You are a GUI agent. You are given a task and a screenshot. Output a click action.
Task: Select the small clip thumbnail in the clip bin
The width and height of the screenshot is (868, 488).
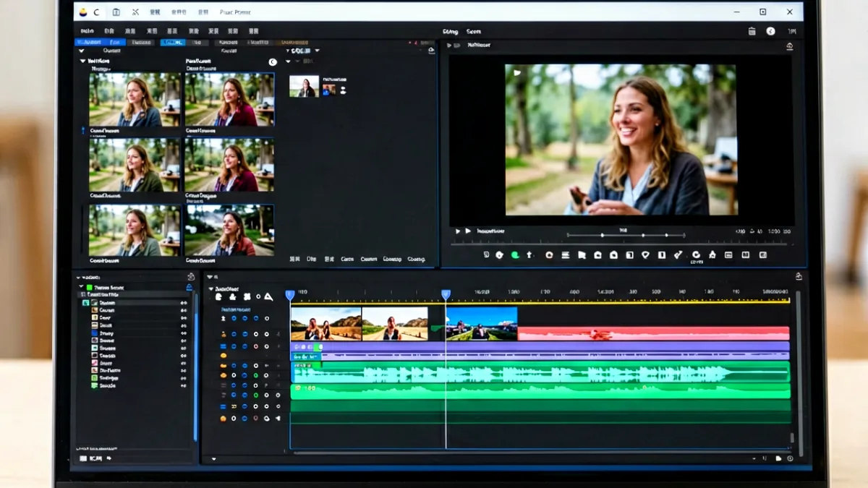304,86
